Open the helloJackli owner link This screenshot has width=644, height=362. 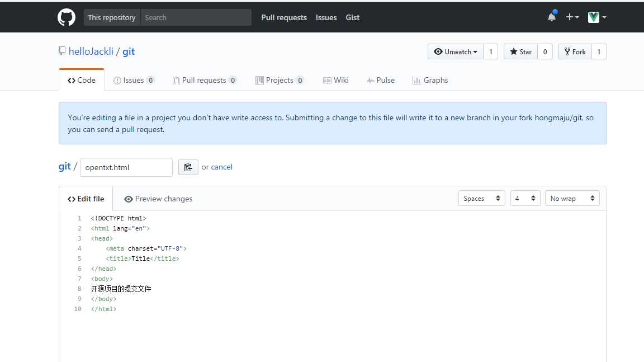point(91,51)
